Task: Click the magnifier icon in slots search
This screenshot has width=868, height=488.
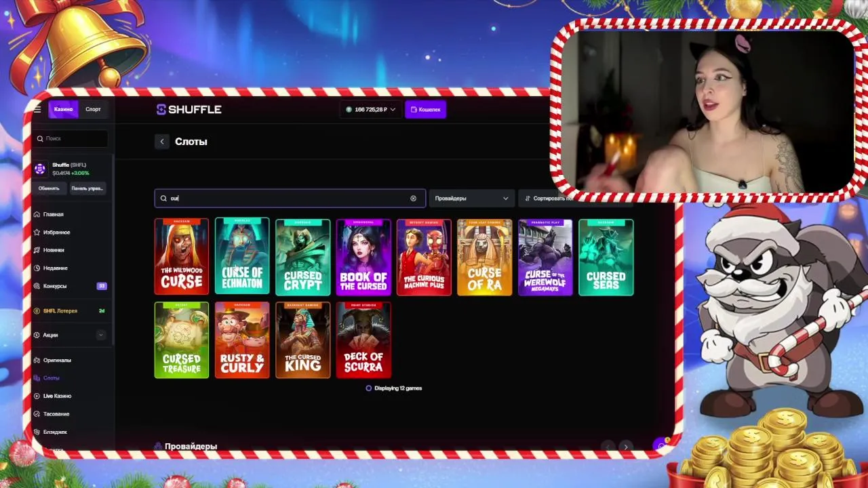Action: pyautogui.click(x=163, y=198)
